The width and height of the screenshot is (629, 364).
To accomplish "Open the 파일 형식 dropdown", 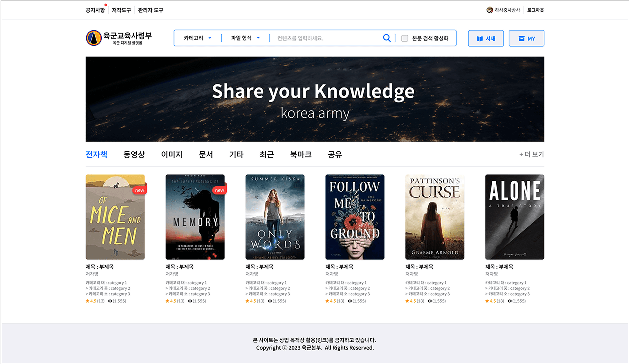I will click(245, 38).
